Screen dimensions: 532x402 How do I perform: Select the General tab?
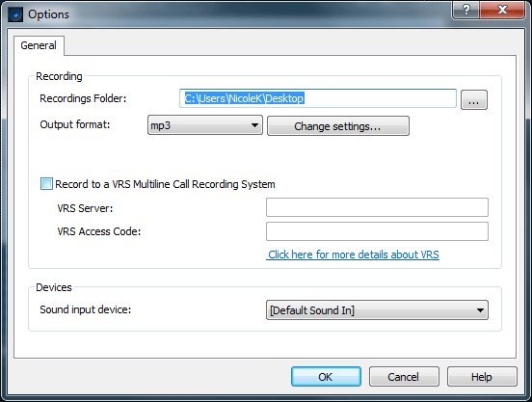click(39, 45)
